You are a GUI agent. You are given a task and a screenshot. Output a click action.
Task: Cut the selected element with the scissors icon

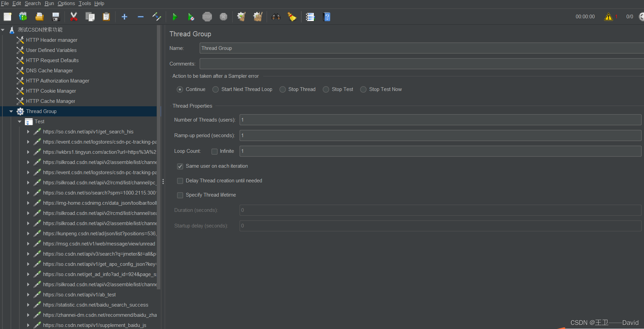(74, 17)
